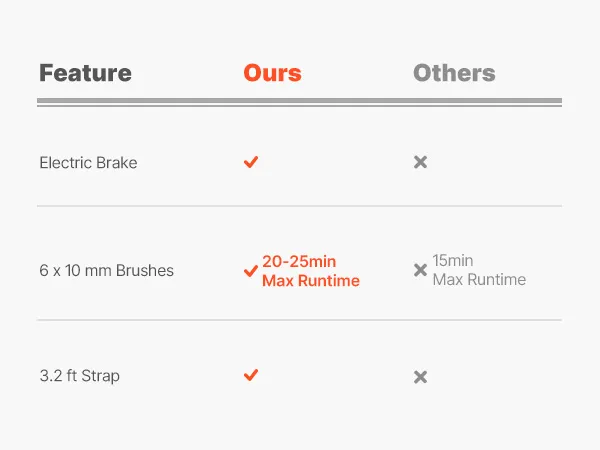
Task: Click the 6 x 10 mm Brushes label
Action: point(106,270)
